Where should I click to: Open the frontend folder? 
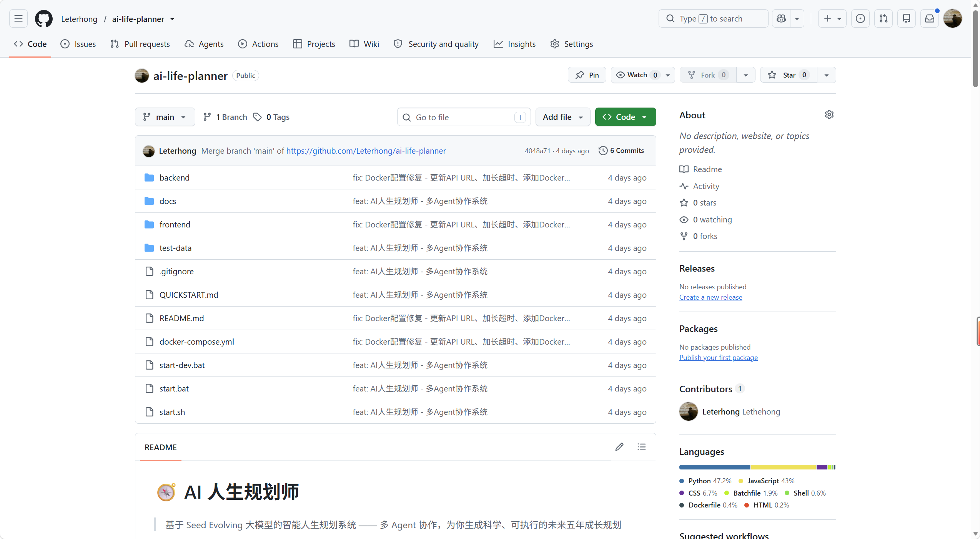click(175, 224)
